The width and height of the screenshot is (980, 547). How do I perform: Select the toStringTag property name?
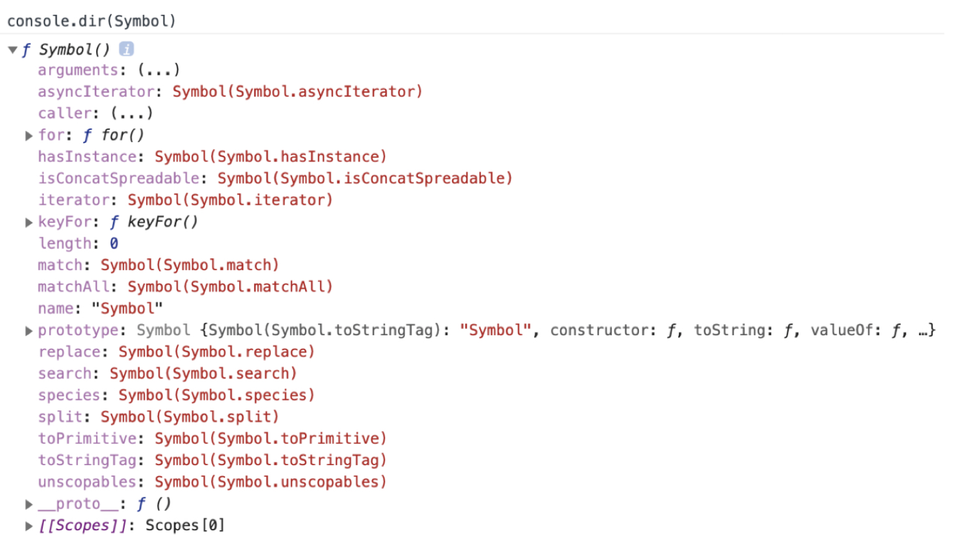click(x=87, y=461)
